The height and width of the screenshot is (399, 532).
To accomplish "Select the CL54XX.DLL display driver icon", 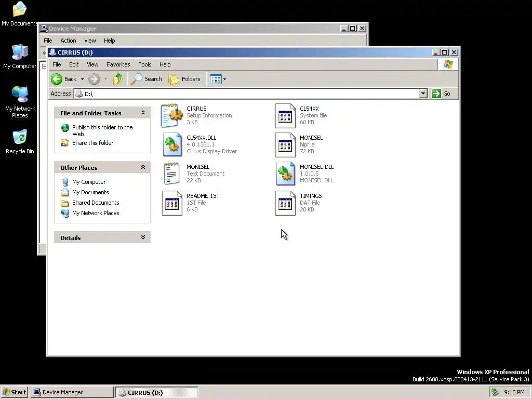I will pyautogui.click(x=172, y=144).
